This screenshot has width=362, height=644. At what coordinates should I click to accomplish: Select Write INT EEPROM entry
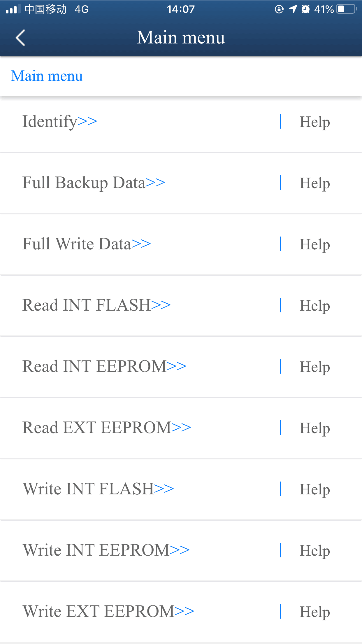[x=106, y=550]
